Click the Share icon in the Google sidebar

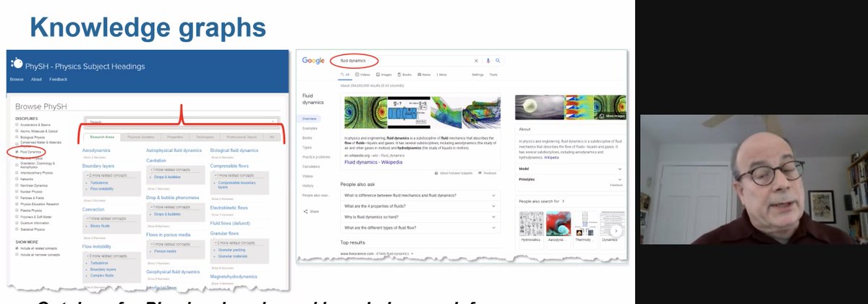pos(306,211)
